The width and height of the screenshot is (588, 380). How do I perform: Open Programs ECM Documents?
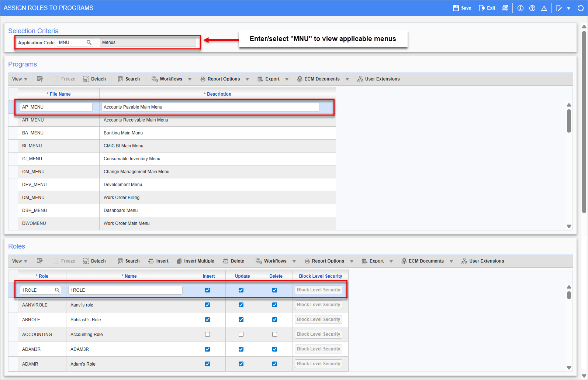(x=318, y=79)
